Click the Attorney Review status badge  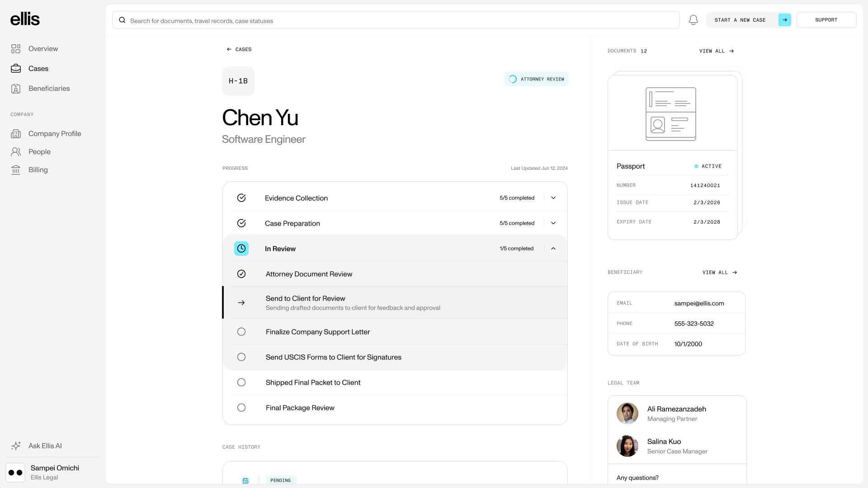tap(537, 79)
